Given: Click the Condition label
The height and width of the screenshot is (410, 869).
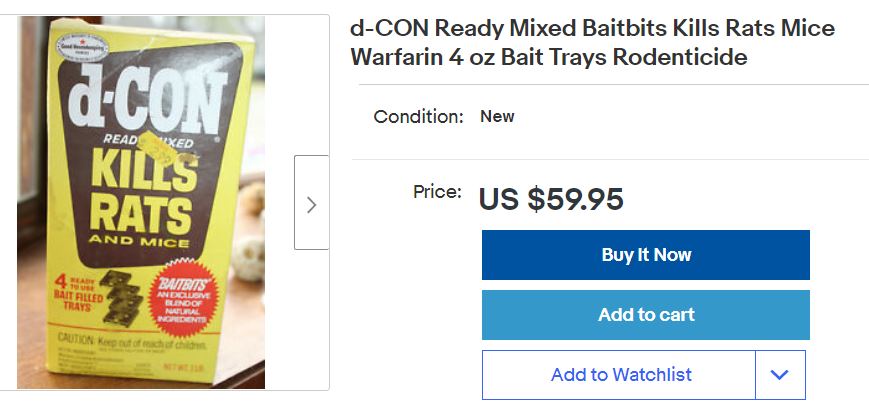Looking at the screenshot, I should (x=418, y=117).
